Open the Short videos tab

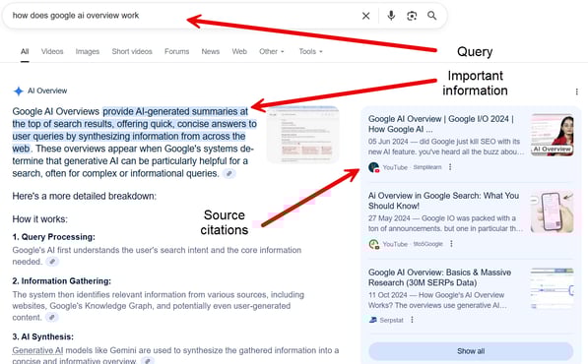[132, 51]
